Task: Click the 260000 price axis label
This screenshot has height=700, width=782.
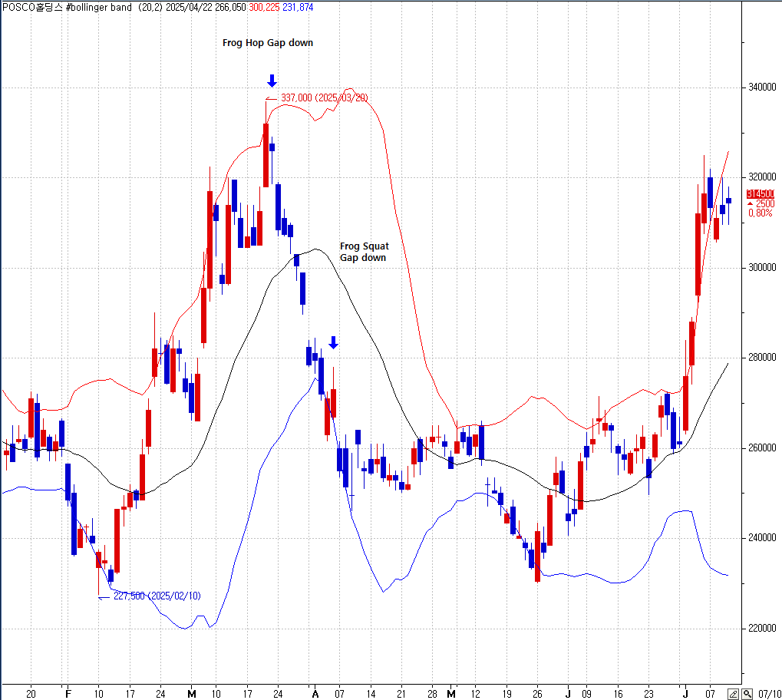Action: (762, 448)
